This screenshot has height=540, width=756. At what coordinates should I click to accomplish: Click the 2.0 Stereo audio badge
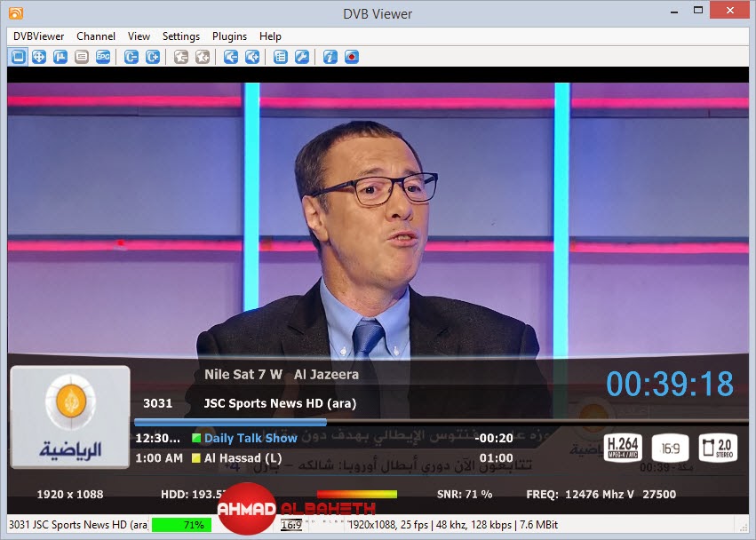pyautogui.click(x=718, y=449)
